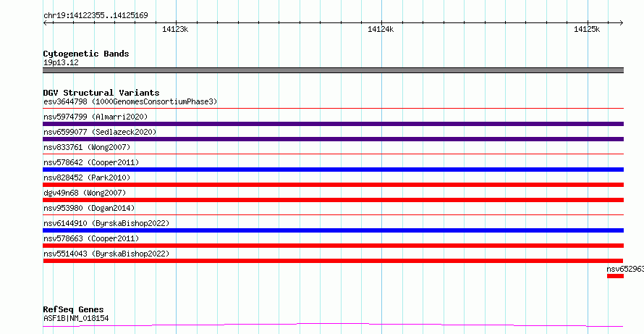The height and width of the screenshot is (334, 644).
Task: Click the 14124k ruler tick label
Action: click(381, 29)
